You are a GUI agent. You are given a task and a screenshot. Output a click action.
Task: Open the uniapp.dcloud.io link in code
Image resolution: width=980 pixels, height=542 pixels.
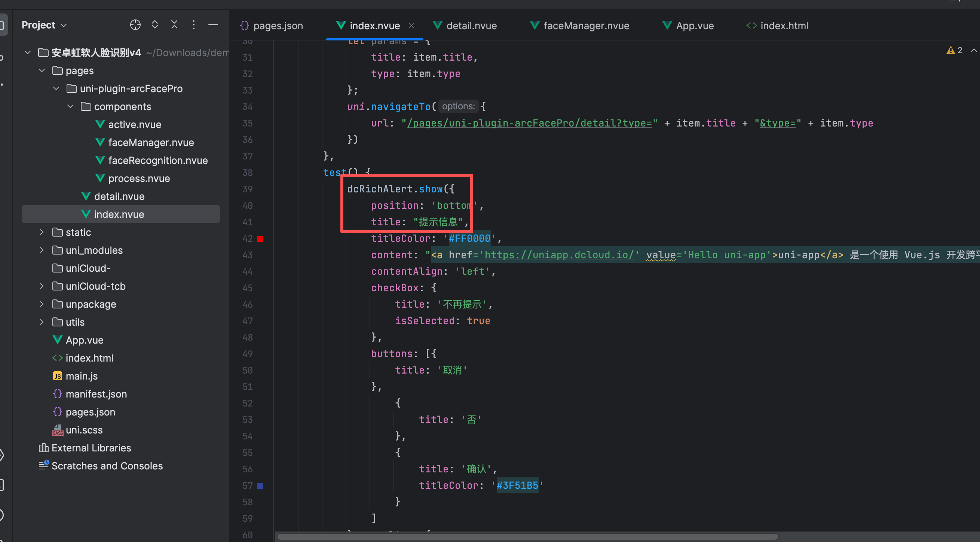(x=559, y=255)
